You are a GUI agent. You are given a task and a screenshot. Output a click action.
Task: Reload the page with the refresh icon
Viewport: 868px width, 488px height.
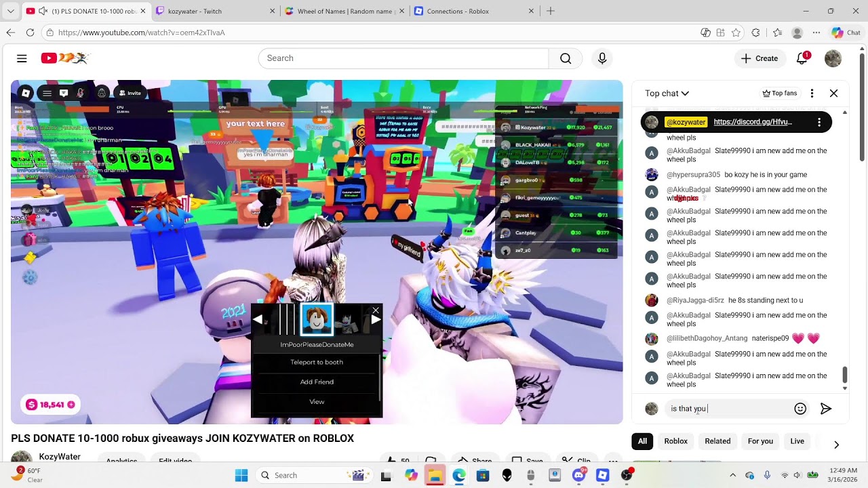tap(30, 33)
